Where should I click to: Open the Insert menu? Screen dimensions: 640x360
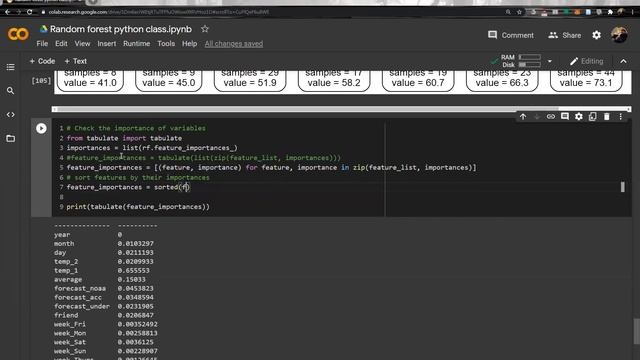pyautogui.click(x=107, y=44)
